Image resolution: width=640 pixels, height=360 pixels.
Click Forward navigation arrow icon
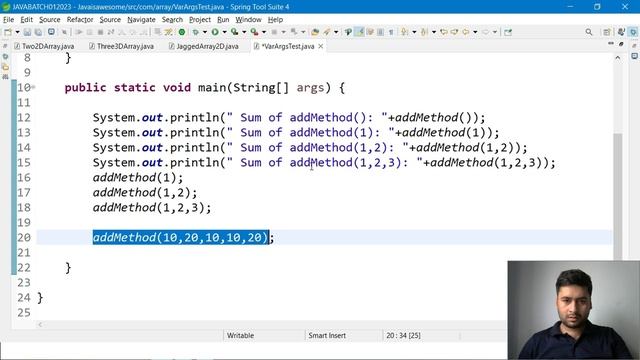coord(485,32)
